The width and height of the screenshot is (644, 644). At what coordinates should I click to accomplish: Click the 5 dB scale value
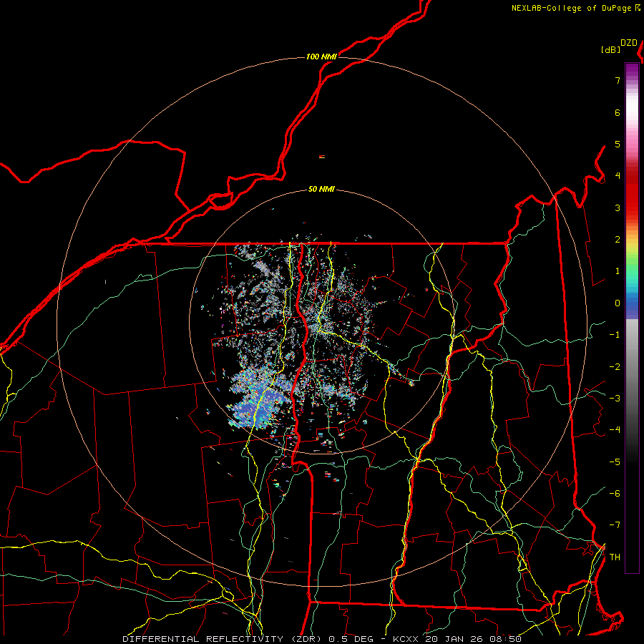(x=618, y=144)
